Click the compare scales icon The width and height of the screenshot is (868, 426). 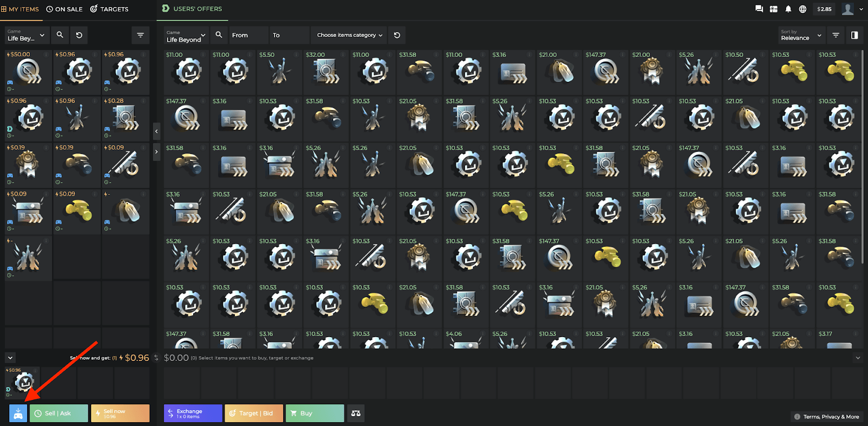coord(356,413)
